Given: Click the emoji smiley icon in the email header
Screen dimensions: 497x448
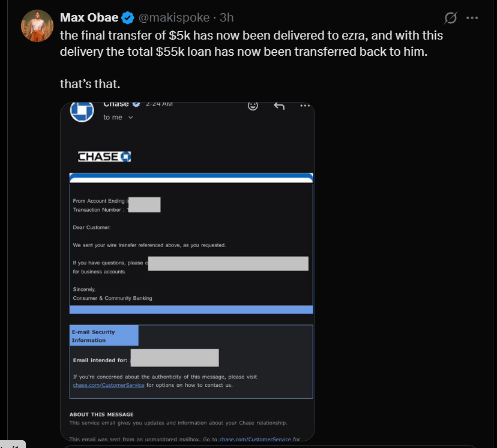Looking at the screenshot, I should (253, 105).
